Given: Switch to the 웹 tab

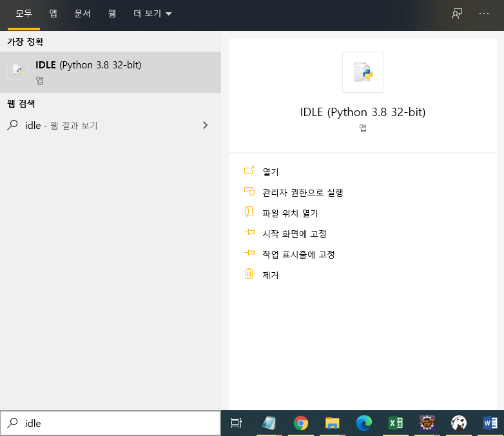Looking at the screenshot, I should click(x=112, y=14).
